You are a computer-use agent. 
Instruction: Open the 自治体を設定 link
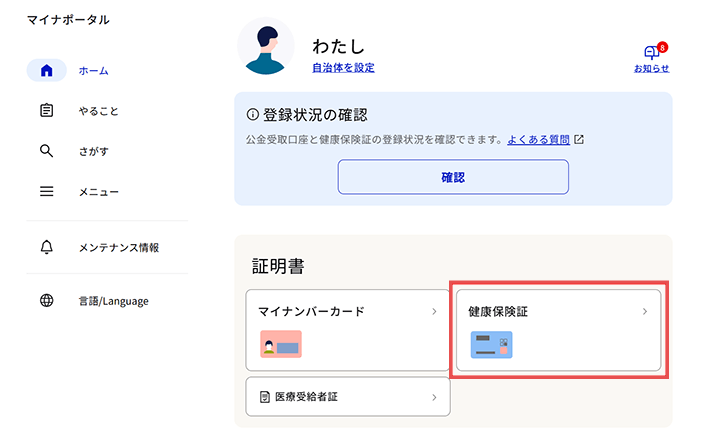click(343, 68)
